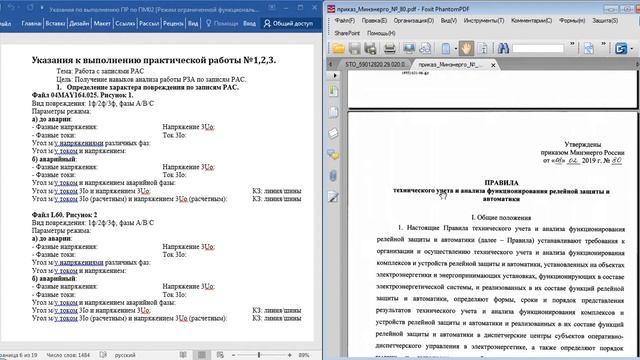Select the Hand tool in Foxit
Screen dimensions: 640x360
pyautogui.click(x=466, y=49)
